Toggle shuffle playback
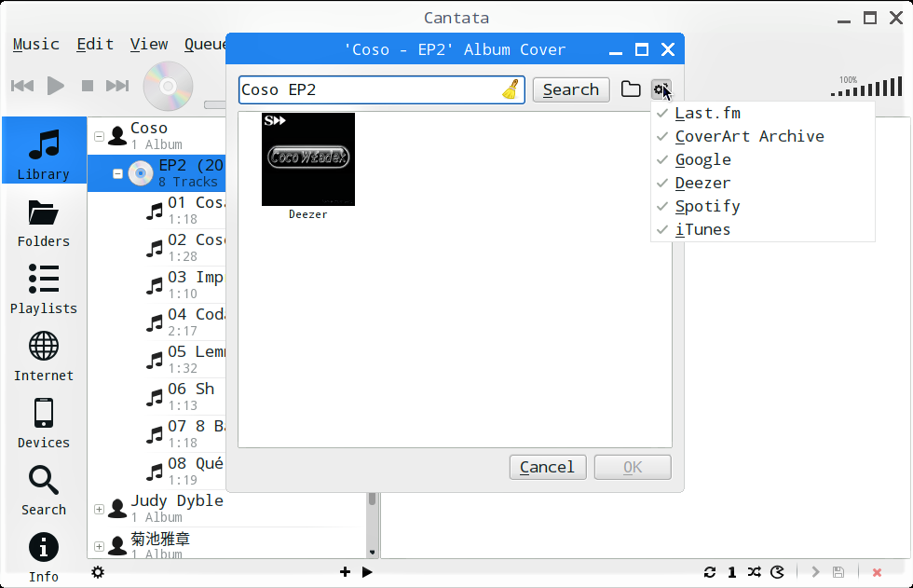Image resolution: width=913 pixels, height=588 pixels. (x=754, y=572)
